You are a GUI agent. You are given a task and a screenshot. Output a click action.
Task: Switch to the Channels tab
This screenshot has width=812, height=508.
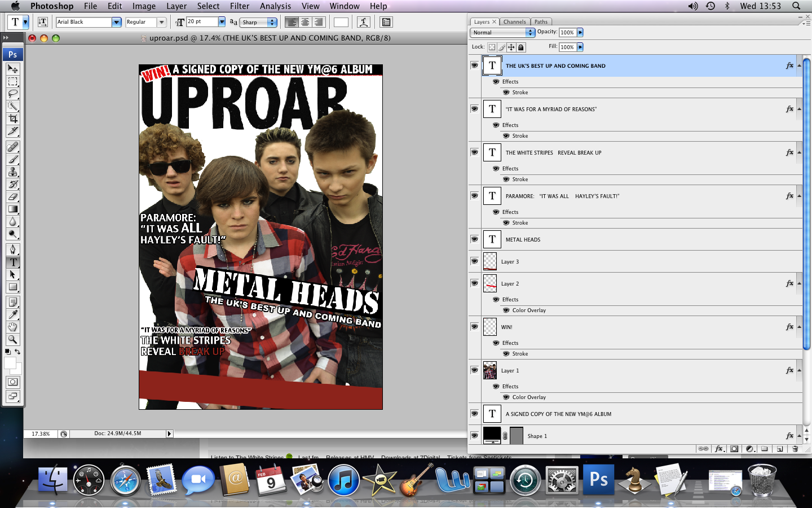(x=514, y=21)
